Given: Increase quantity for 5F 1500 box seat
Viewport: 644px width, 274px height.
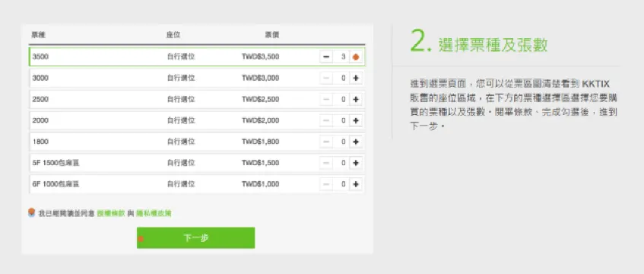Looking at the screenshot, I should [x=356, y=163].
